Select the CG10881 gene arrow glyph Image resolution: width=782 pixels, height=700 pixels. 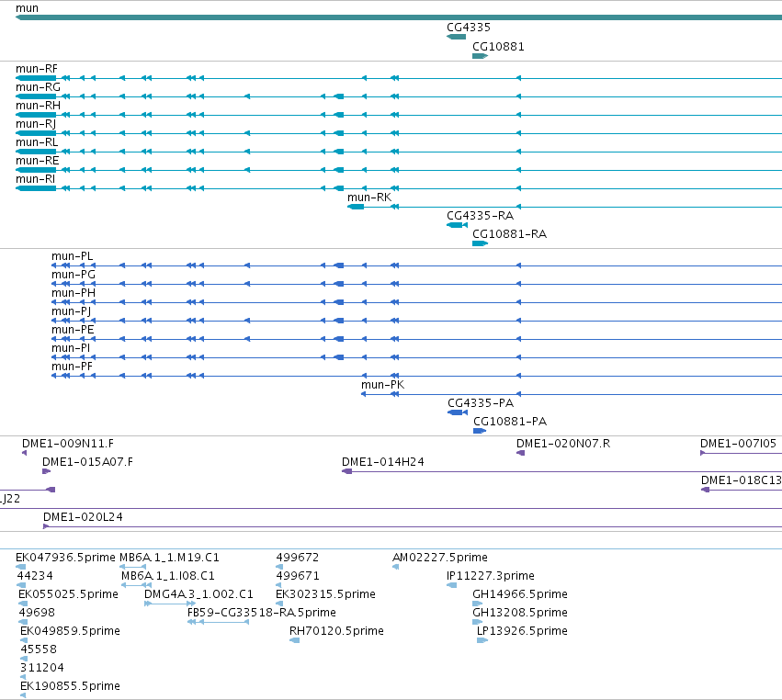tap(480, 56)
